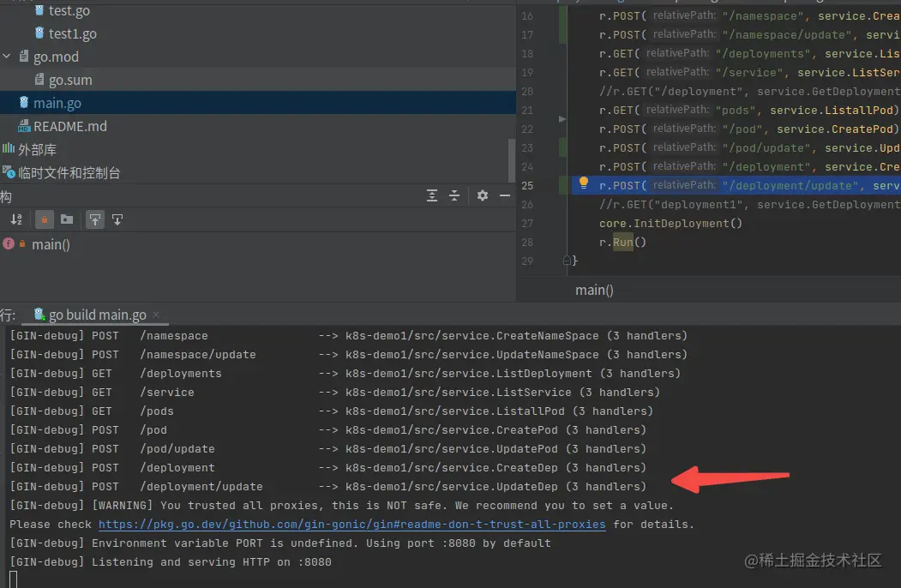
Task: Click the lightbulb intention icon on line 25
Action: click(x=583, y=183)
